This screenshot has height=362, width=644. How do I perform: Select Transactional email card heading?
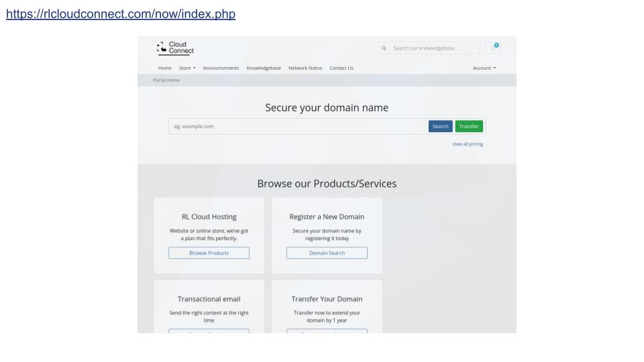click(209, 299)
